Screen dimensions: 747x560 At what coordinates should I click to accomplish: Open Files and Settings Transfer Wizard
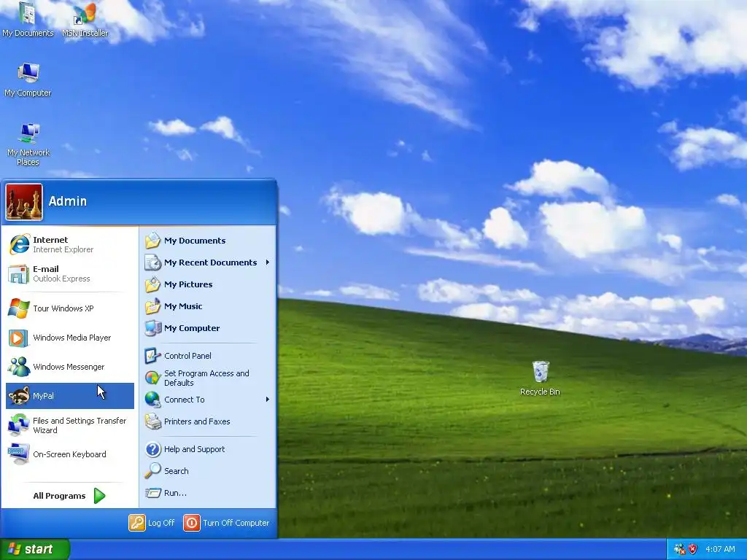[69, 425]
